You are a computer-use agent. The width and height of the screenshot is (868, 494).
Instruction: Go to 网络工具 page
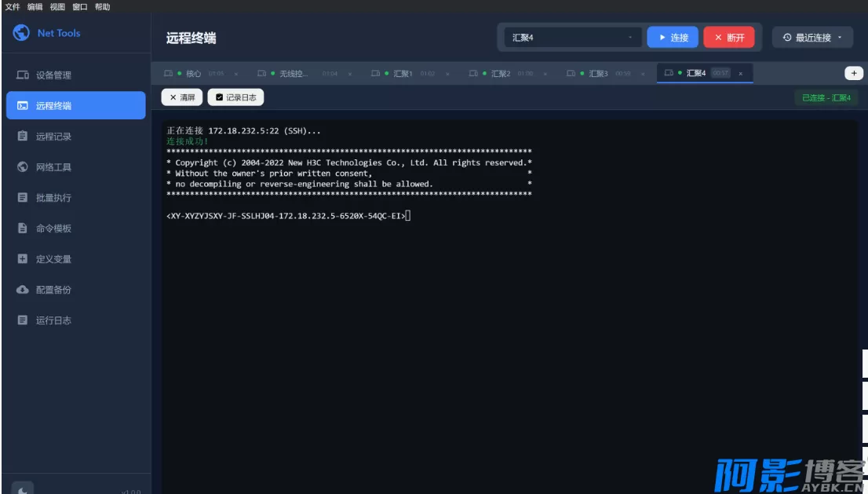[53, 167]
